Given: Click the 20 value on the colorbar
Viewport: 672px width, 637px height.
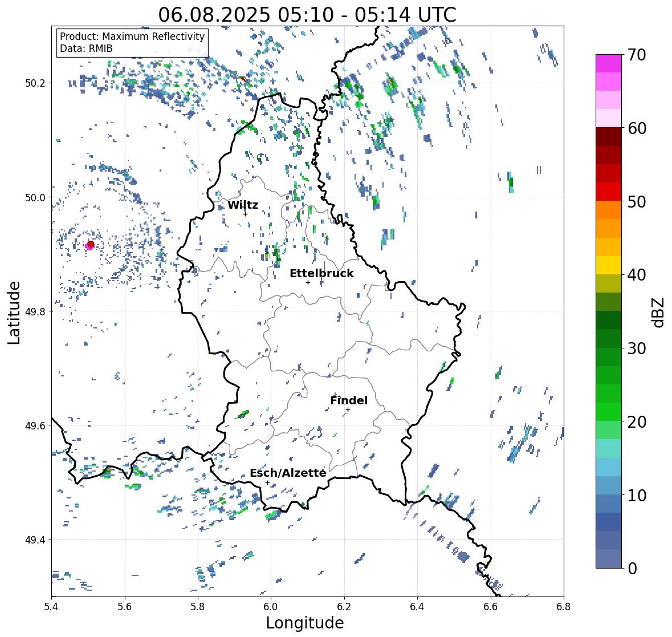Looking at the screenshot, I should pyautogui.click(x=637, y=422).
